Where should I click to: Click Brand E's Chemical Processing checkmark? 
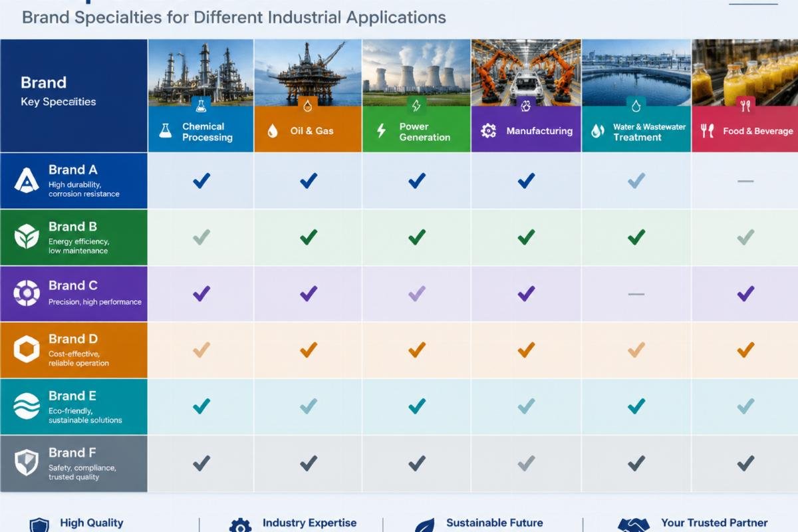point(201,406)
